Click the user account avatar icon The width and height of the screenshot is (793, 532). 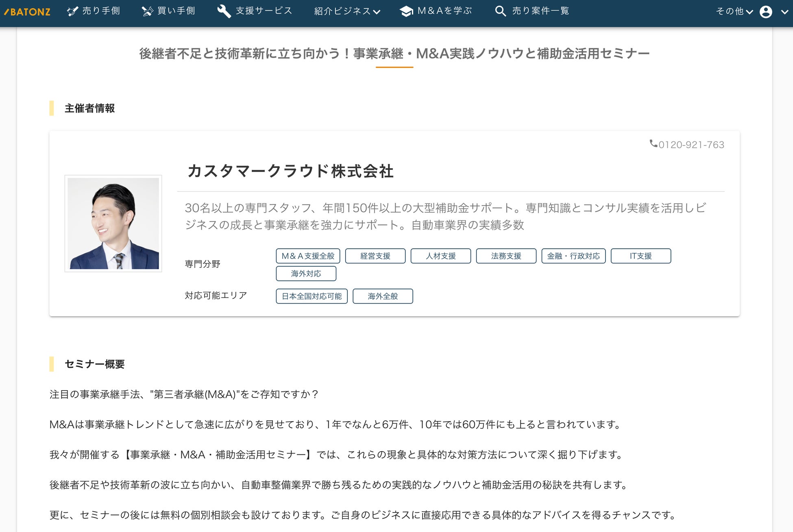click(766, 12)
